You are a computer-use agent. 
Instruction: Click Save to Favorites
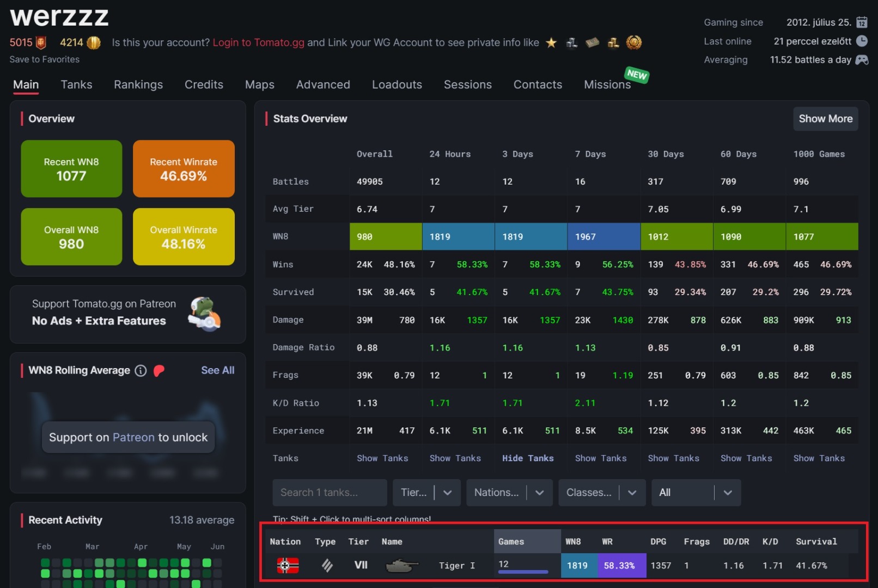click(45, 59)
